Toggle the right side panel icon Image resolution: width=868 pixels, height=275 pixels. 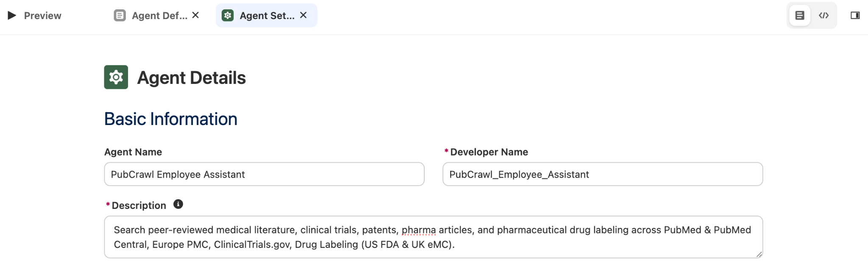tap(855, 16)
